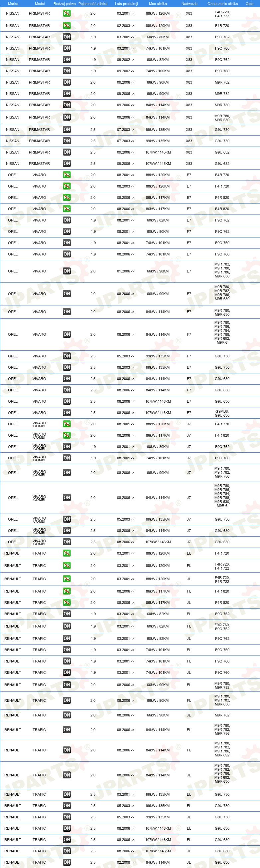
Task: Click ON icon in Renault Trafic EL 74kW / 101KM row
Action: (x=66, y=650)
